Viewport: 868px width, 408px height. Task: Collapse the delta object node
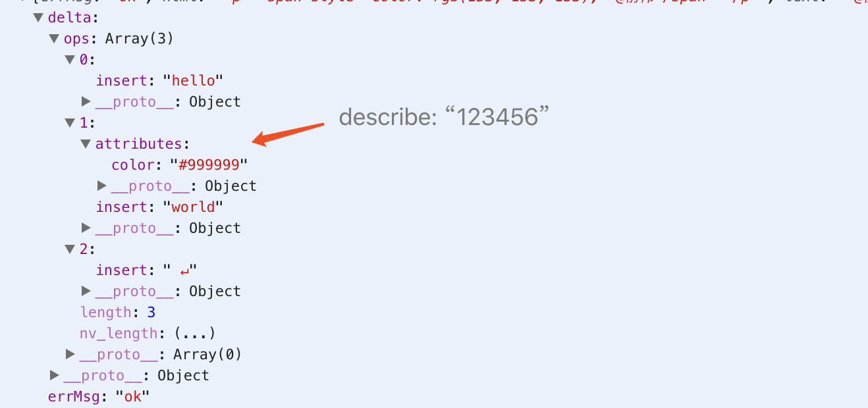point(38,18)
